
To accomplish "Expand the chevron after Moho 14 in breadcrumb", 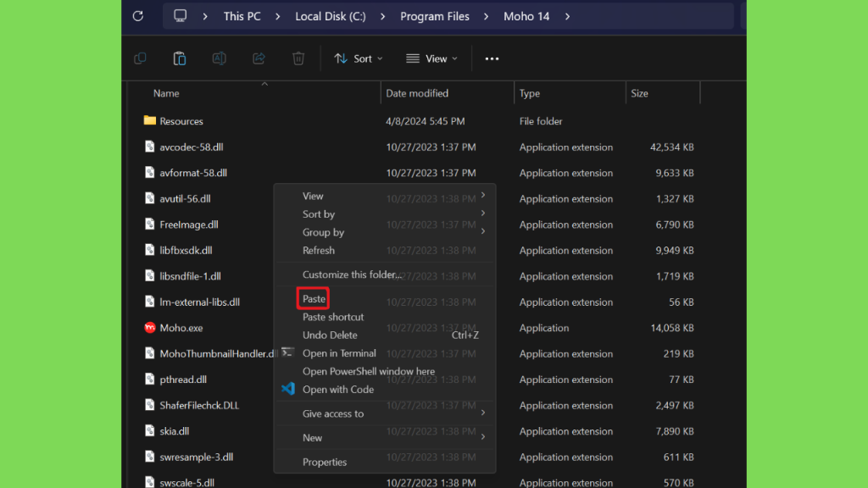I will click(x=567, y=17).
